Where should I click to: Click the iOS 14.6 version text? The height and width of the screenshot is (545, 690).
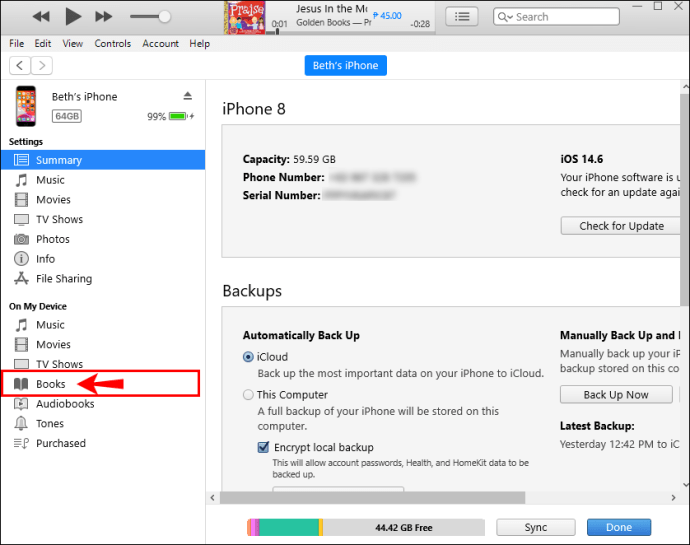click(582, 159)
